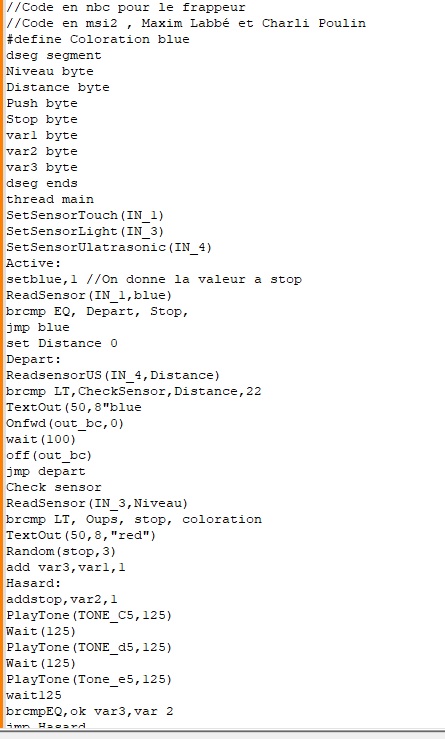Click the '#define Coloration blue' line
Image resolution: width=445 pixels, height=739 pixels.
(98, 39)
